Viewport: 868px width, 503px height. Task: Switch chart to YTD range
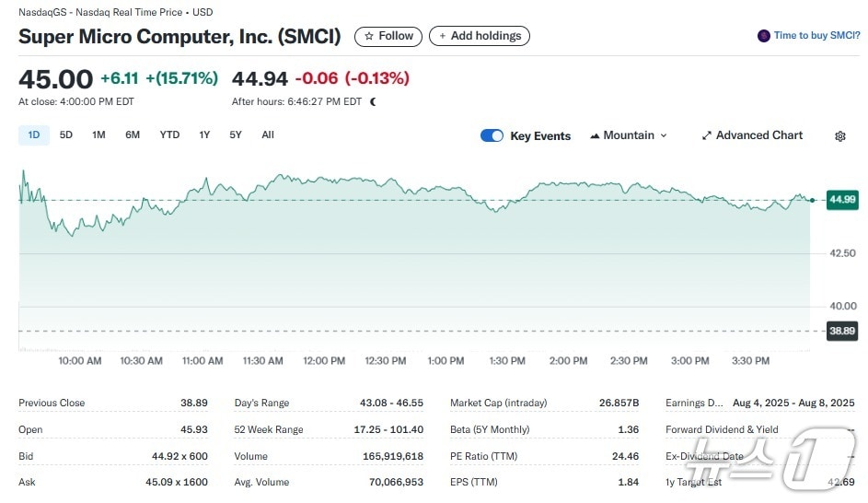point(169,135)
